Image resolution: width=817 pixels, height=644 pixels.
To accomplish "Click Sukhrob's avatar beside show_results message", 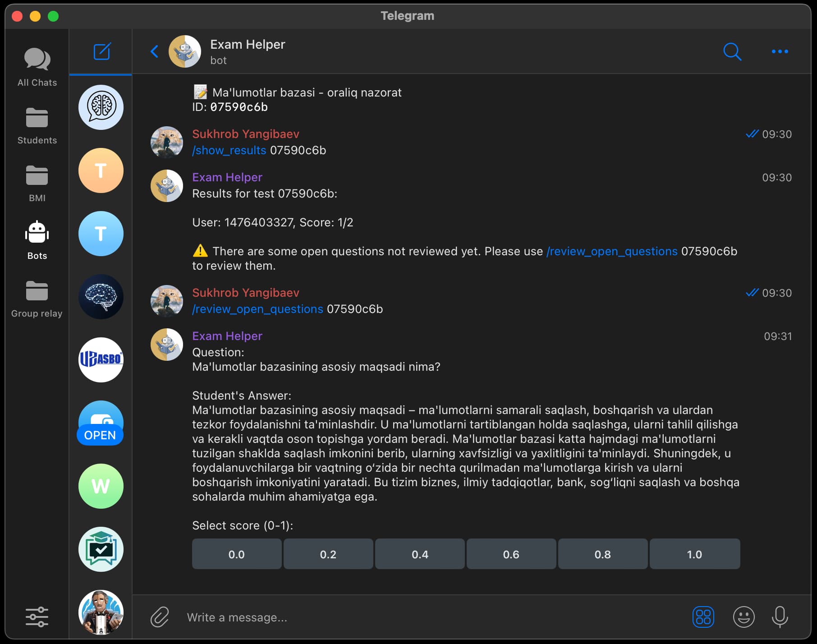I will 167,143.
